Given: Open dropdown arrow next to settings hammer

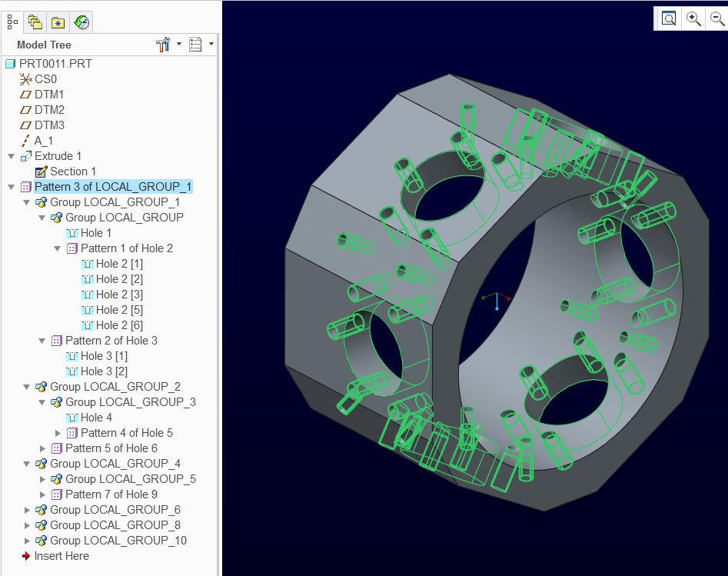Looking at the screenshot, I should pyautogui.click(x=179, y=44).
